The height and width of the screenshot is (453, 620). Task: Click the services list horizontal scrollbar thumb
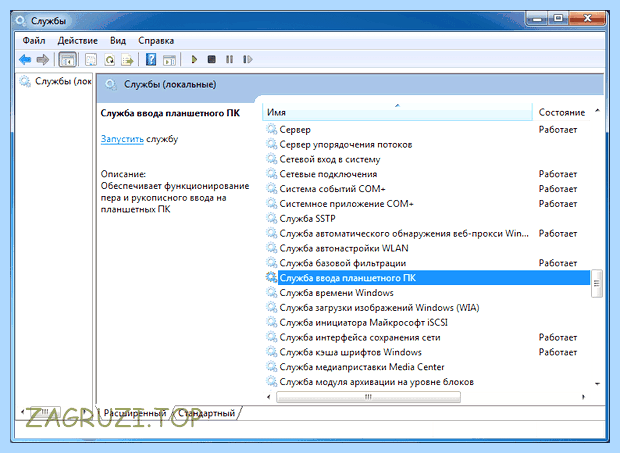[x=368, y=396]
